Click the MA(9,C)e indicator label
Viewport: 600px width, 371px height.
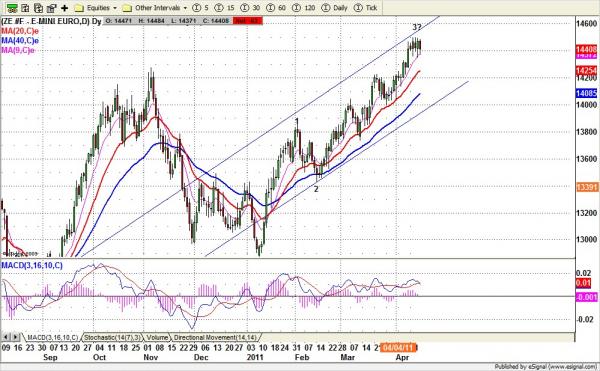[x=18, y=50]
